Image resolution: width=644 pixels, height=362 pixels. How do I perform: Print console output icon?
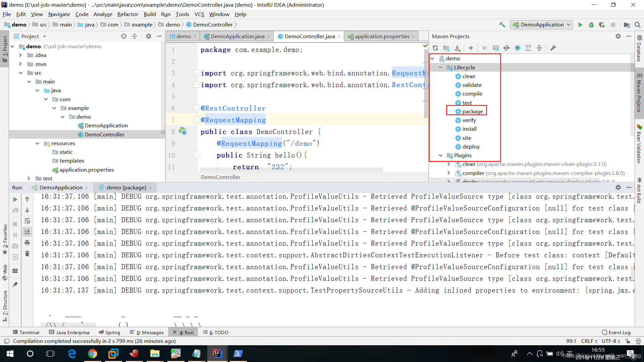27,243
